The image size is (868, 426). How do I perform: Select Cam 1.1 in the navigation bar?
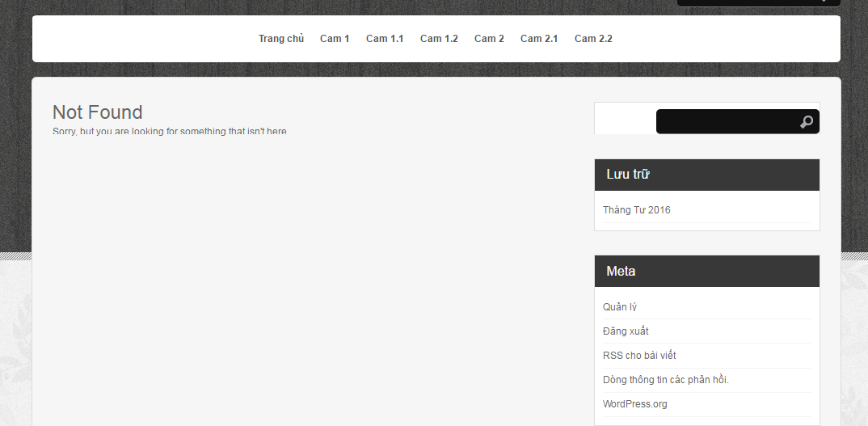tap(385, 39)
